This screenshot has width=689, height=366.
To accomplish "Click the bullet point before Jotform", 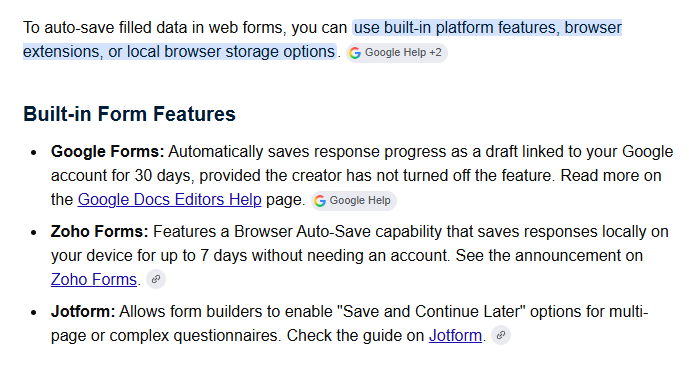I will pos(34,312).
